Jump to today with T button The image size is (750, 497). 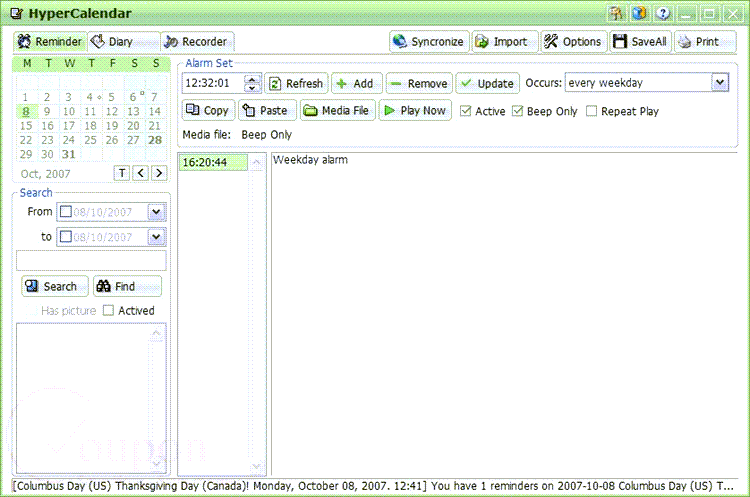122,173
